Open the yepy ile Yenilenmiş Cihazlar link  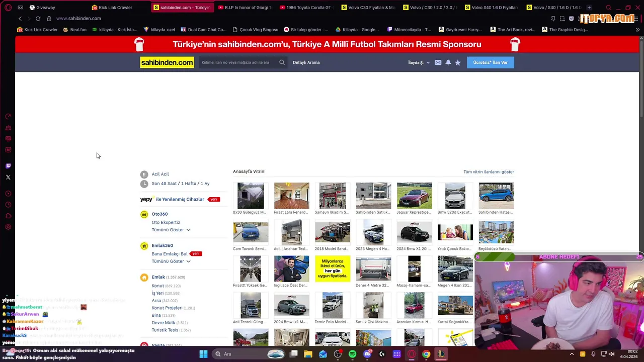[172, 200]
